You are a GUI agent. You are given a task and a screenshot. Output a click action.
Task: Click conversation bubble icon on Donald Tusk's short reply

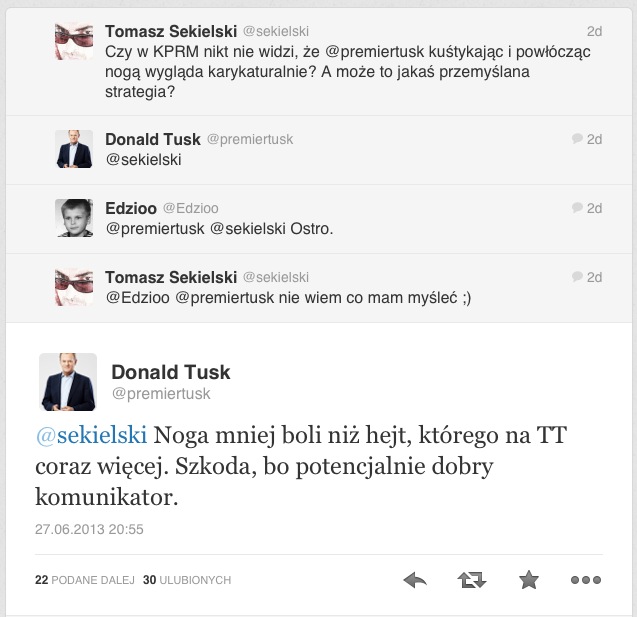click(x=576, y=140)
